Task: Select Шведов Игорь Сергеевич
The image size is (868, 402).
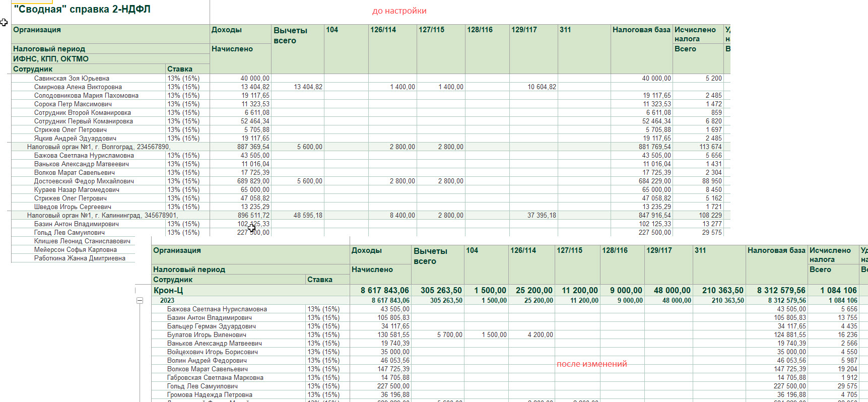Action: [73, 207]
